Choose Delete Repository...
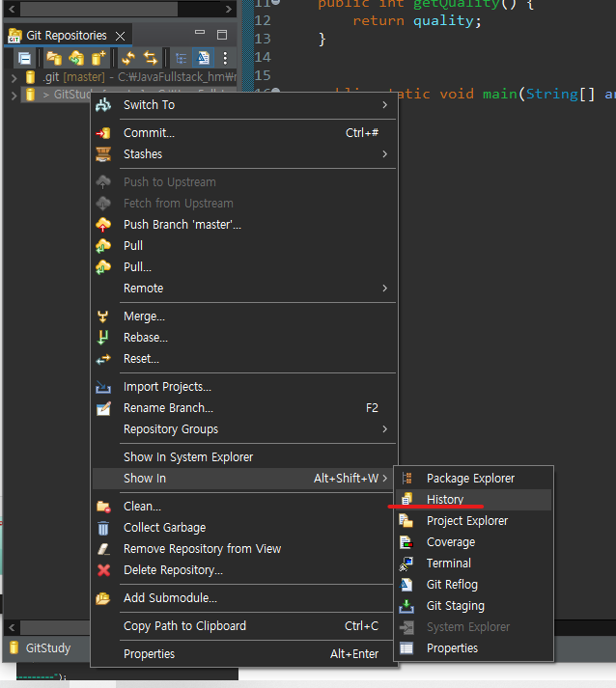The image size is (616, 688). pyautogui.click(x=242, y=570)
